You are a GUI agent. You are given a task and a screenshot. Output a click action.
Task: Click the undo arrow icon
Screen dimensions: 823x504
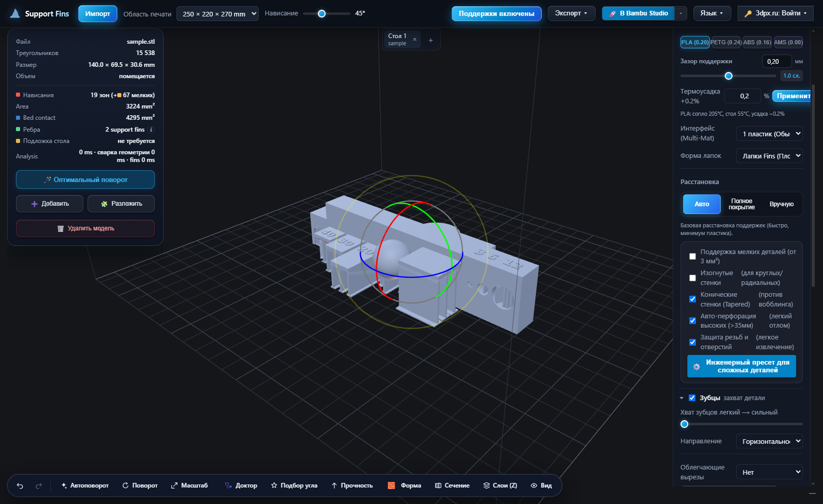[x=20, y=485]
